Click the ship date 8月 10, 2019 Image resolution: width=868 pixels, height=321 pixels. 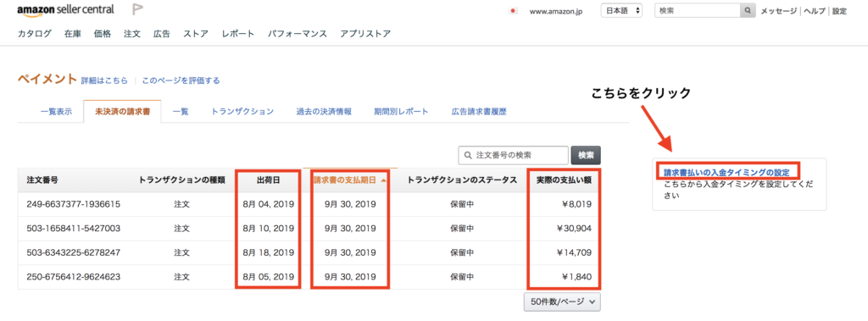click(x=269, y=228)
